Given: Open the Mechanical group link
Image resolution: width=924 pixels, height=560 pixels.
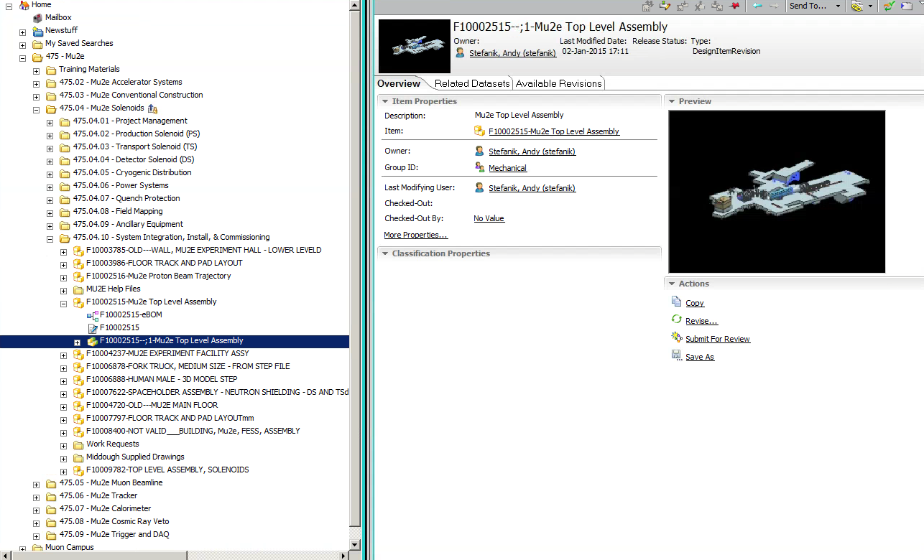Looking at the screenshot, I should (508, 167).
